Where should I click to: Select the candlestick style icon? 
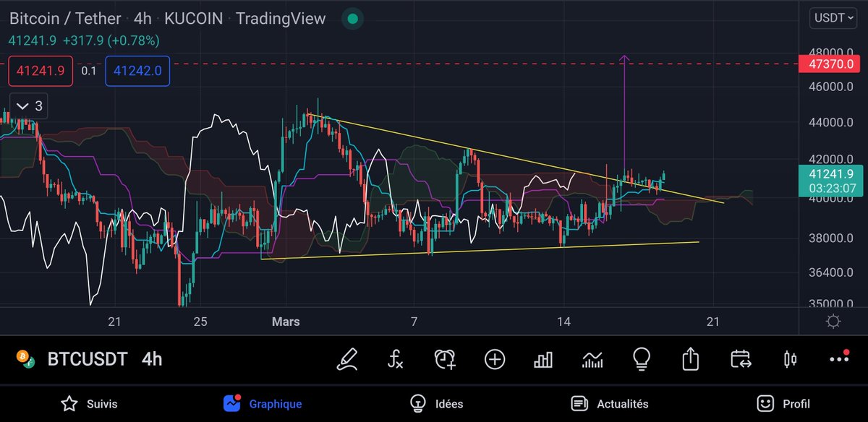(x=790, y=358)
